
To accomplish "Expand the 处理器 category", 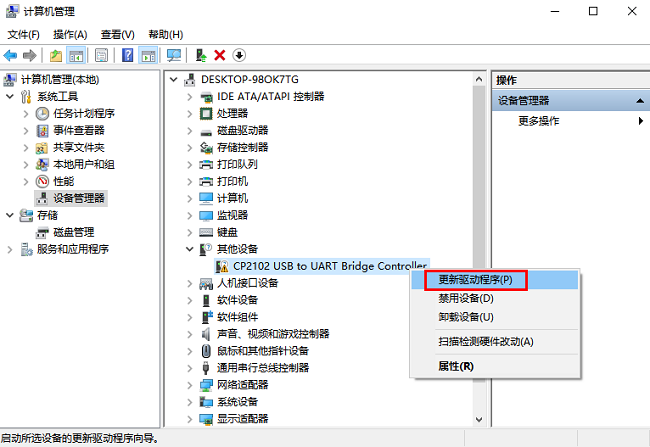I will [x=191, y=113].
